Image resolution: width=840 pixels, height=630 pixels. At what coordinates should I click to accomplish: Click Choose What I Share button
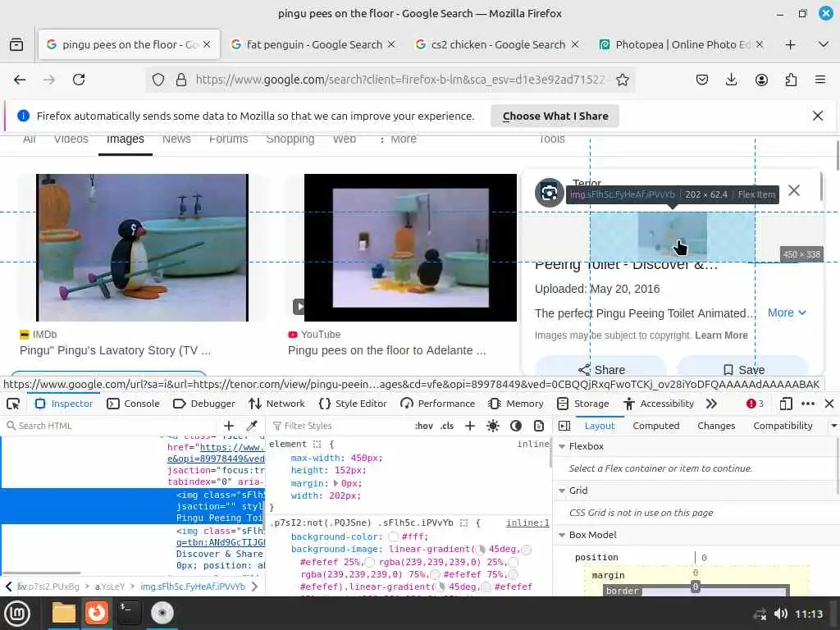point(555,116)
